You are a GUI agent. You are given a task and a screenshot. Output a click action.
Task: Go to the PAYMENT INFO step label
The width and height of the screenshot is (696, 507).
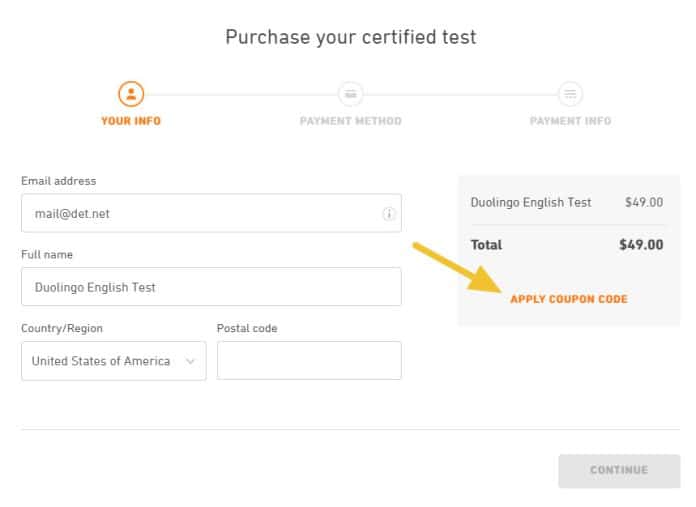click(x=570, y=121)
